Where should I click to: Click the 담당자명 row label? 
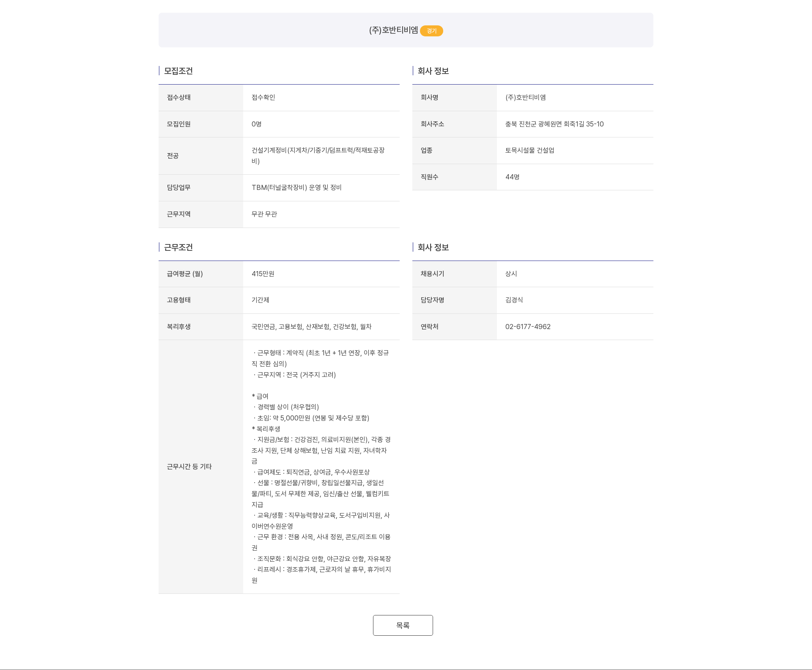point(433,300)
